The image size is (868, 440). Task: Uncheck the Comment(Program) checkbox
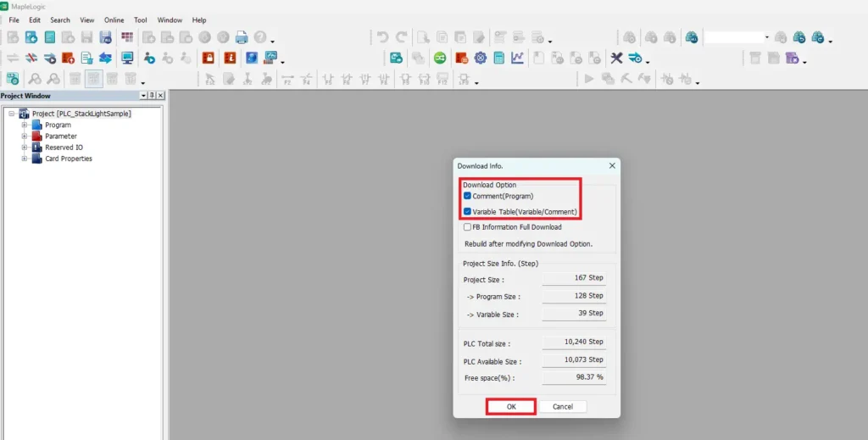[x=467, y=196]
